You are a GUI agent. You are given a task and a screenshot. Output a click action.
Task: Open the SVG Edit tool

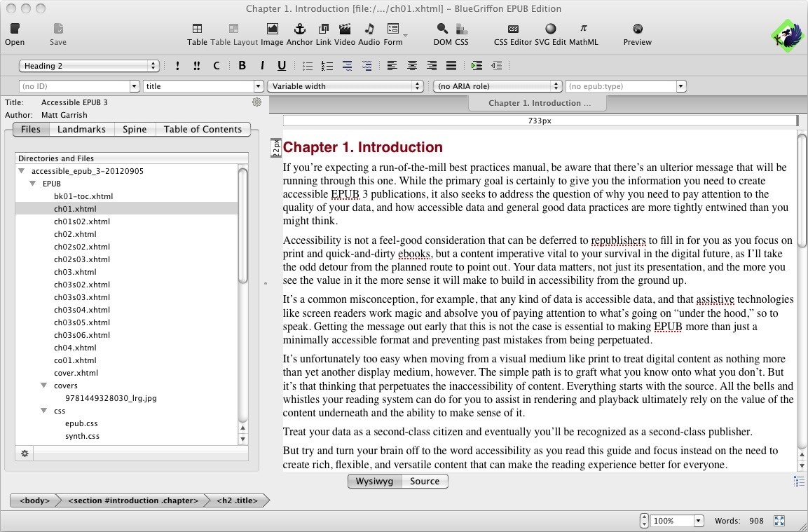(550, 34)
